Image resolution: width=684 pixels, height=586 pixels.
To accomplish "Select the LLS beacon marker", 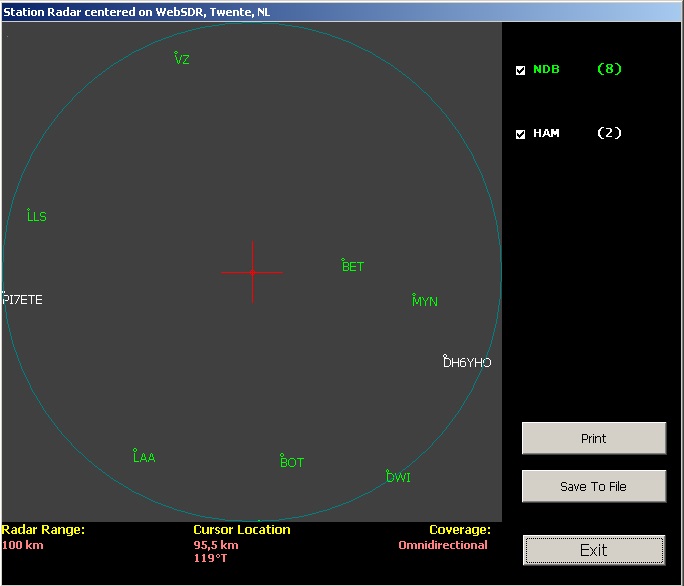I will (37, 216).
